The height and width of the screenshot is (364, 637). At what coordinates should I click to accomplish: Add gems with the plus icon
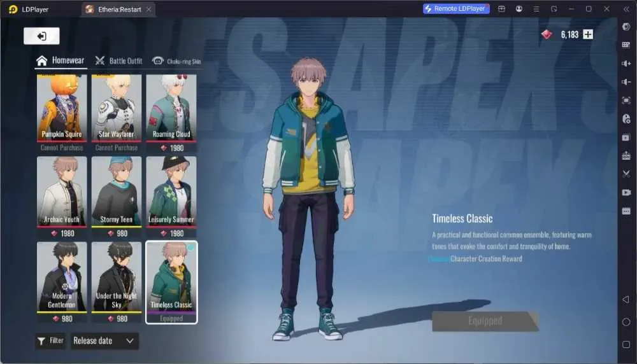pos(587,34)
